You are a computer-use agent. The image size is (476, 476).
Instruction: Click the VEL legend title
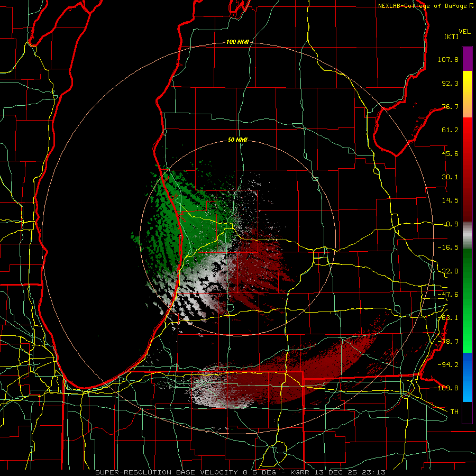tap(464, 32)
